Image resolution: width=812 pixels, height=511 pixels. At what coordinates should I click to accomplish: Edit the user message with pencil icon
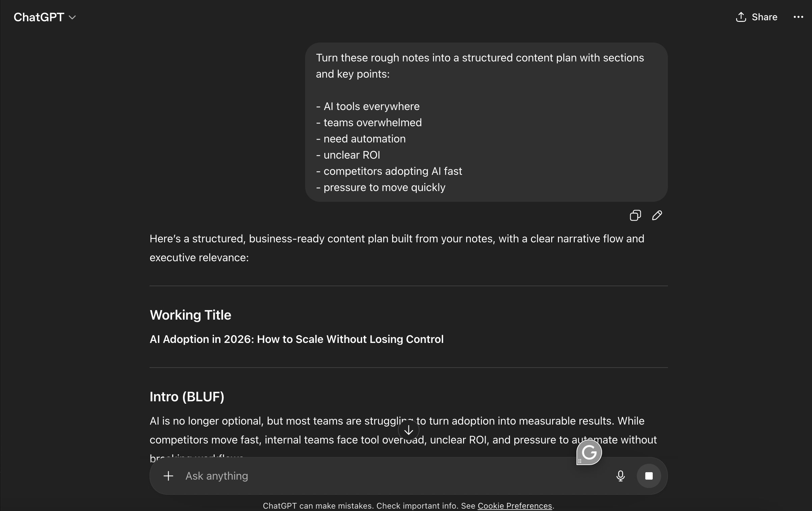pos(657,215)
